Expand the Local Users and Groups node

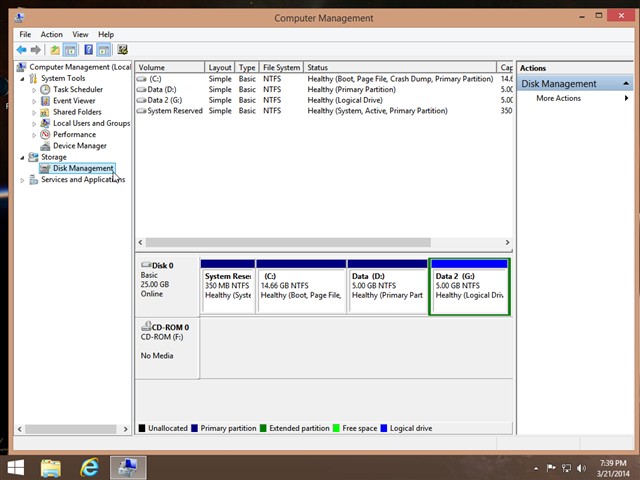coord(34,124)
